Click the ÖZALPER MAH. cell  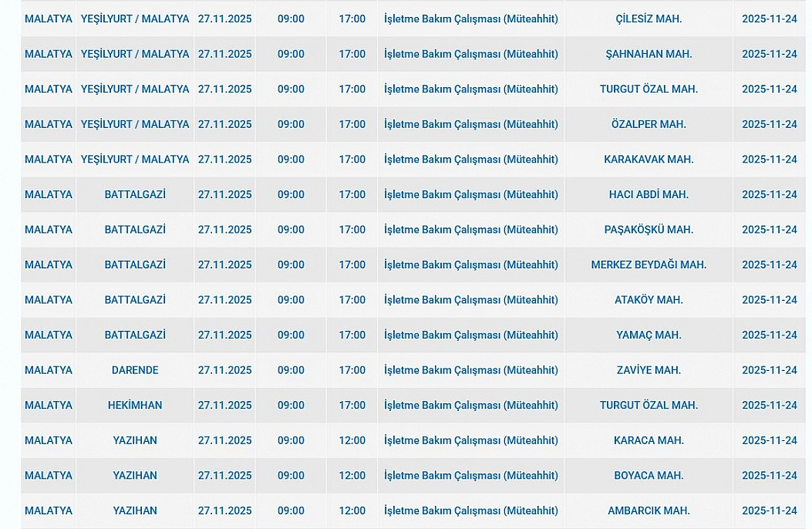649,124
